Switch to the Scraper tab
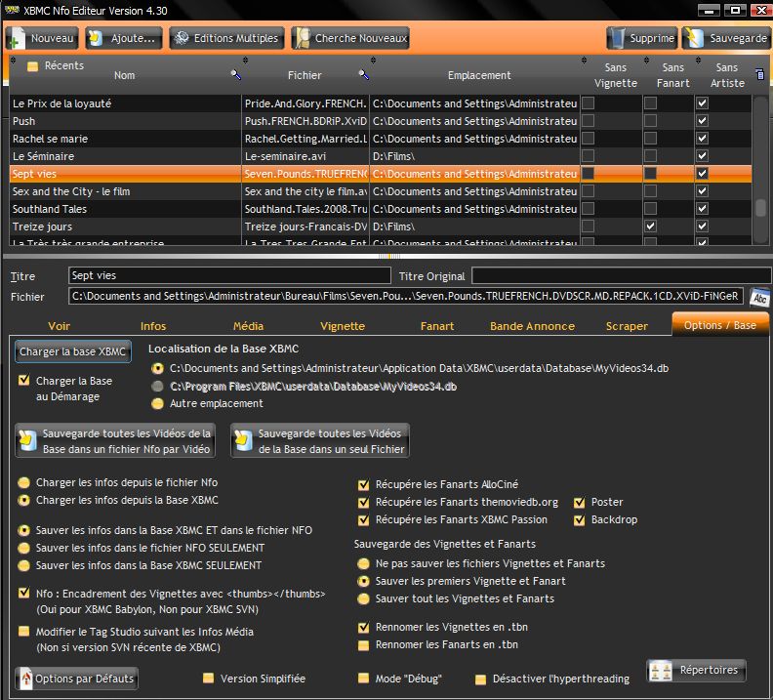Image resolution: width=773 pixels, height=700 pixels. coord(627,326)
